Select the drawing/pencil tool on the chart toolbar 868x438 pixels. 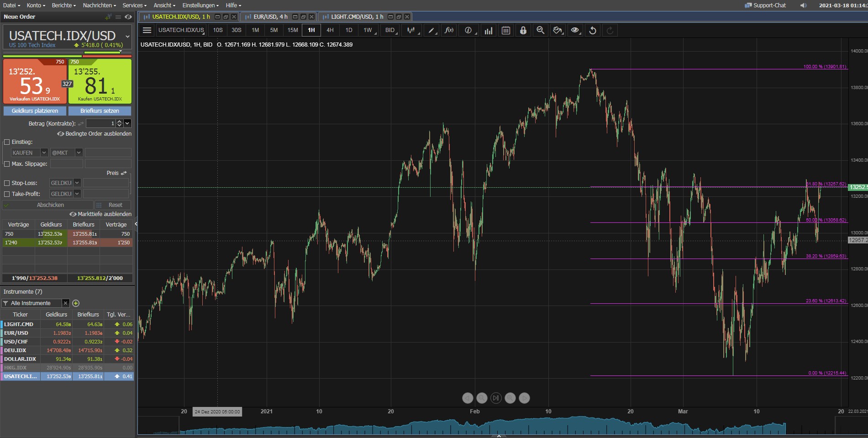click(432, 30)
